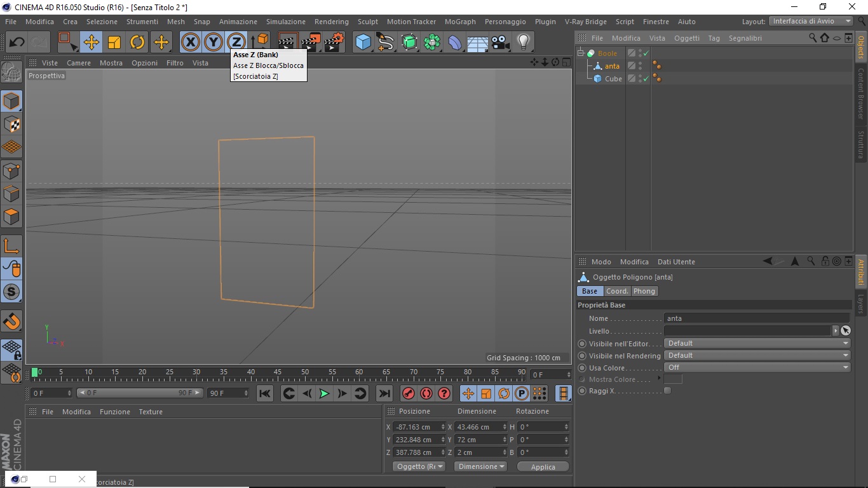Go to end of animation

[x=384, y=393]
